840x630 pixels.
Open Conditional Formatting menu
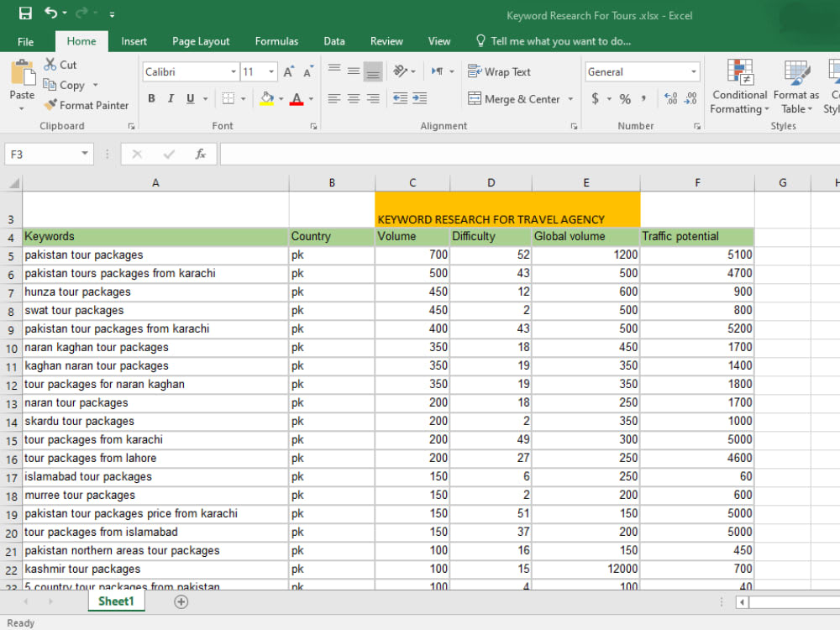click(740, 87)
